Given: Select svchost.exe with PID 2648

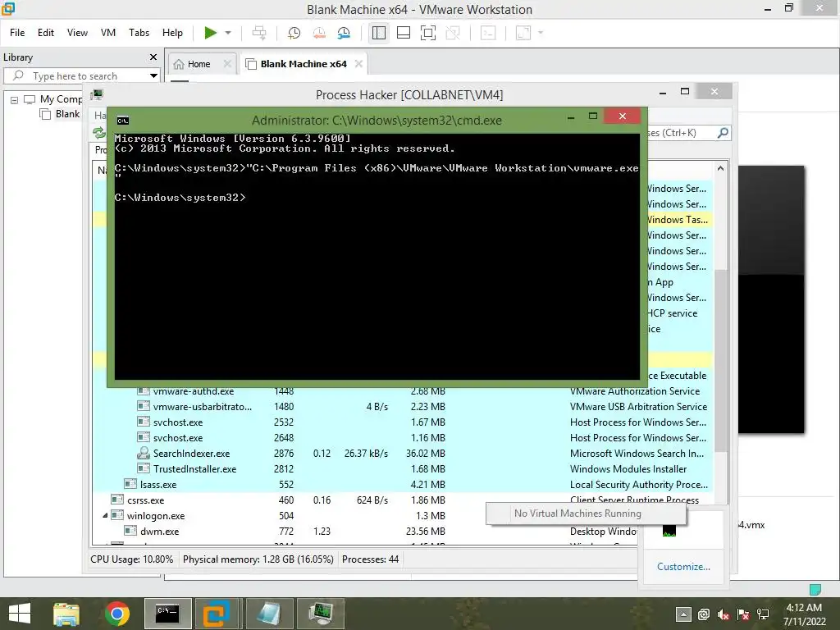Looking at the screenshot, I should 403,438.
